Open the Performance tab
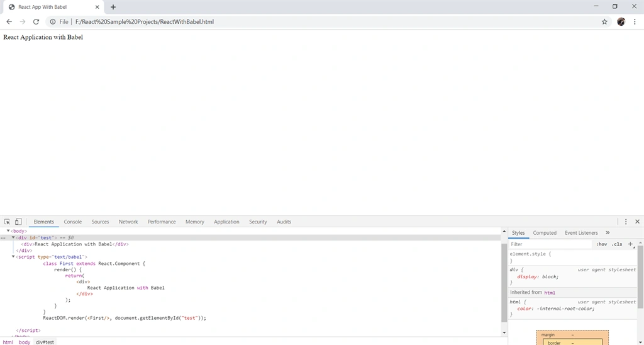 click(x=162, y=222)
